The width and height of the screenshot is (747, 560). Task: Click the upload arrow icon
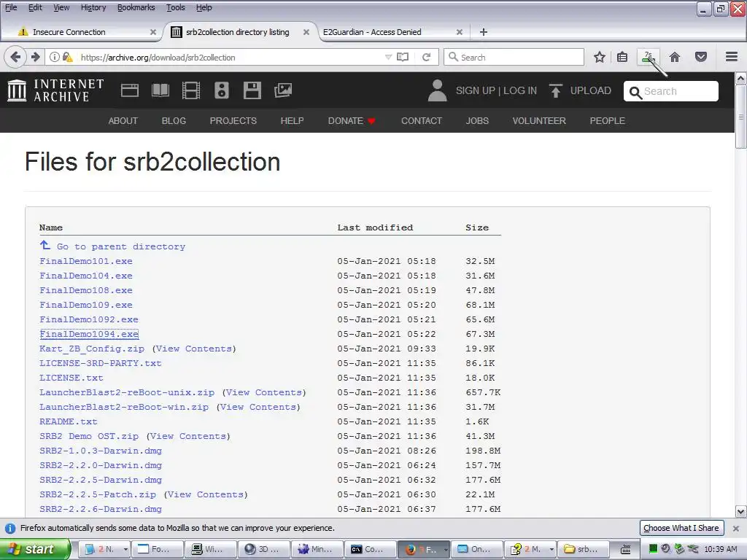(x=555, y=90)
